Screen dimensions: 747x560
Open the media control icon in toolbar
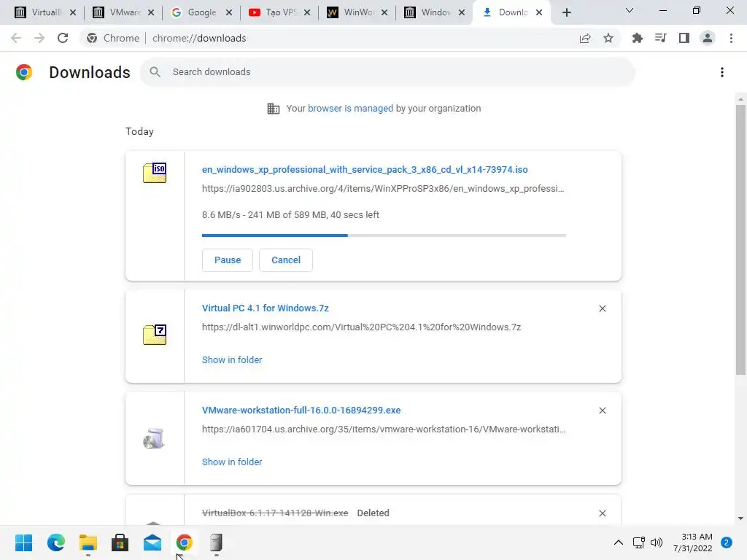tap(660, 38)
